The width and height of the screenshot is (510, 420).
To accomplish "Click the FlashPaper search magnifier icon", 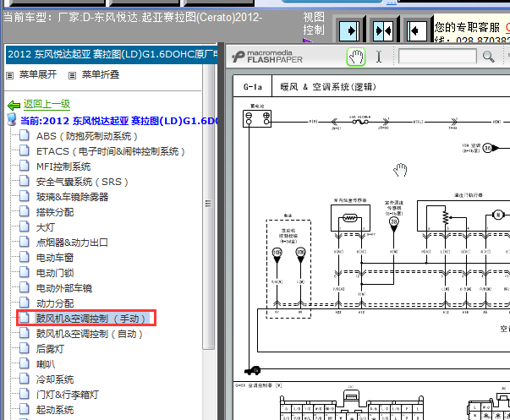I will 489,57.
